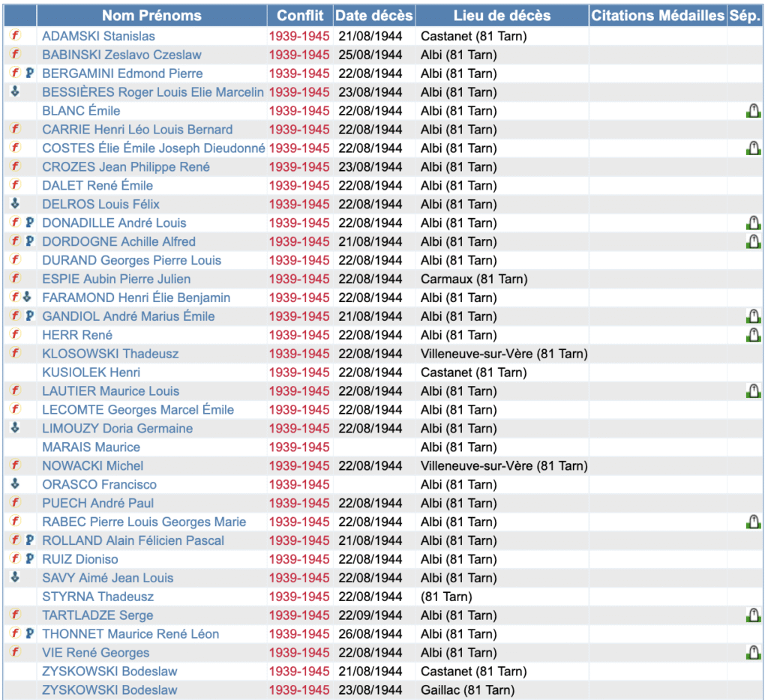Click the blue figure icon beside BESSIÈRES Roger
768x700 pixels.
(x=15, y=91)
